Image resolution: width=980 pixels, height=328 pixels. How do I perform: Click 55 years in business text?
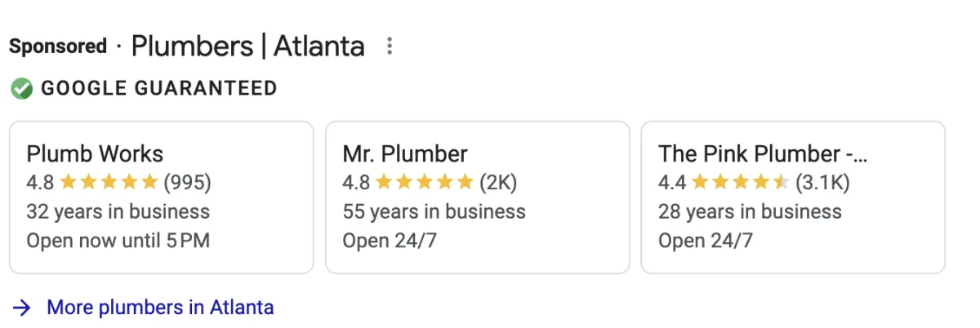(x=434, y=212)
